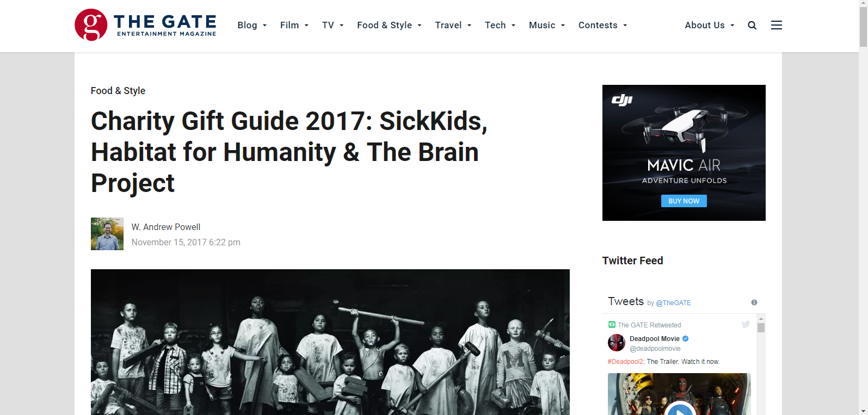Open the Travel menu
The width and height of the screenshot is (868, 415).
coord(453,25)
